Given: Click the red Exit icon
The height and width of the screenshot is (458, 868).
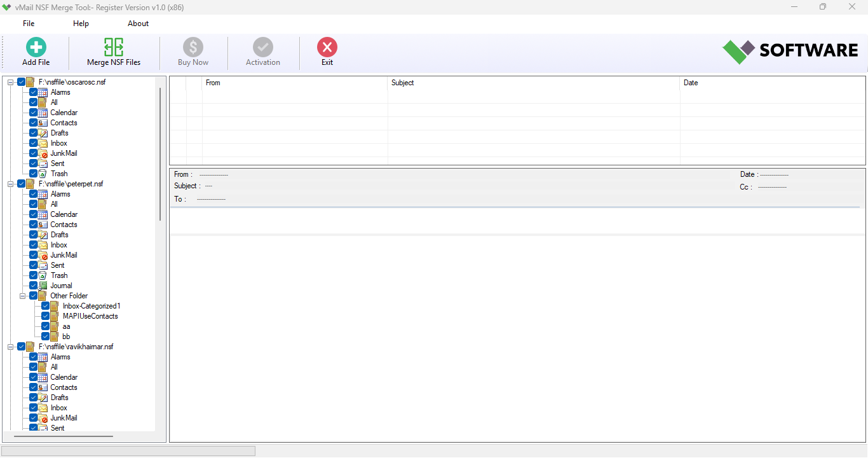Looking at the screenshot, I should point(327,47).
